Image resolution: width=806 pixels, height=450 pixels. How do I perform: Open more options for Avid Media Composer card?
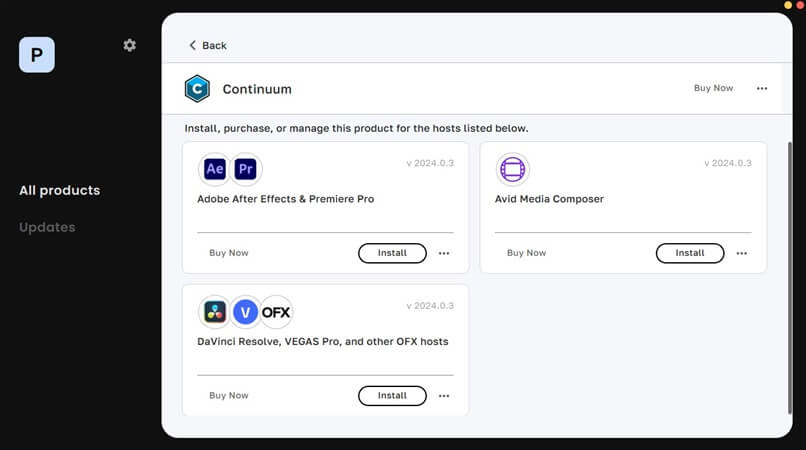click(x=742, y=253)
